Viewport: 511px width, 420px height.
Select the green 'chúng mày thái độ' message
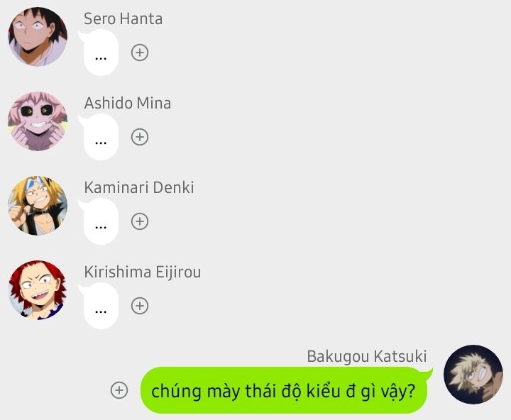point(285,390)
